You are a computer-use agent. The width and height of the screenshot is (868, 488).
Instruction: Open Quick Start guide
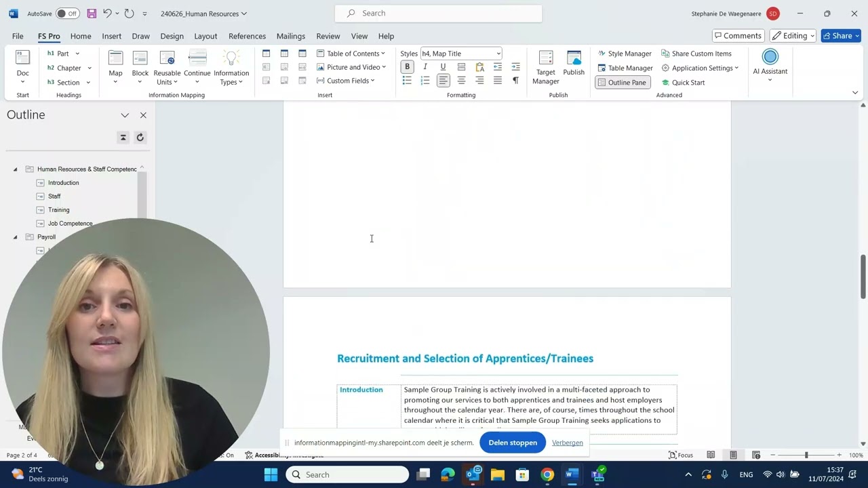pos(683,83)
